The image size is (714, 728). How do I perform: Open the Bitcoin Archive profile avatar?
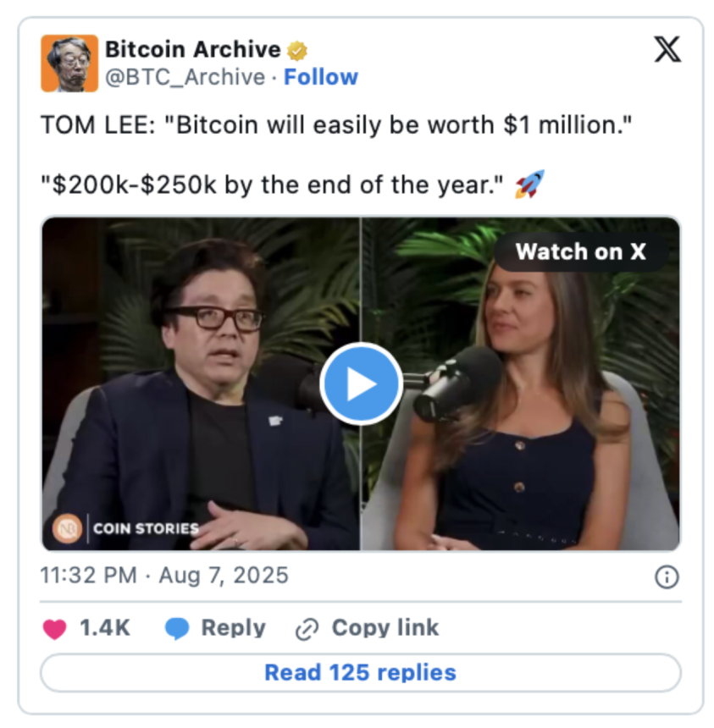[69, 63]
